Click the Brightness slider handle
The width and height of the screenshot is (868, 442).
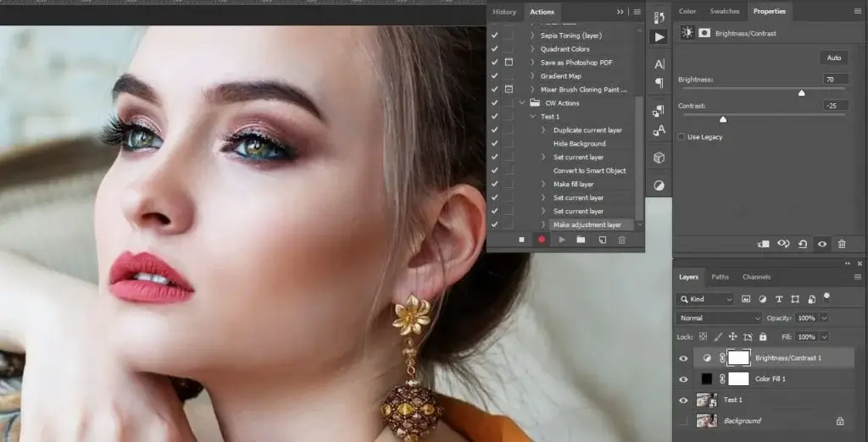802,93
